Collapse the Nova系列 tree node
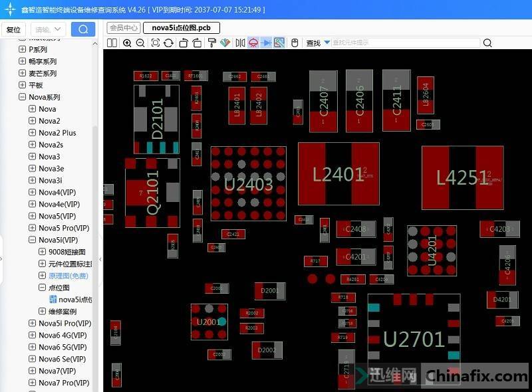532x392 pixels. point(23,97)
